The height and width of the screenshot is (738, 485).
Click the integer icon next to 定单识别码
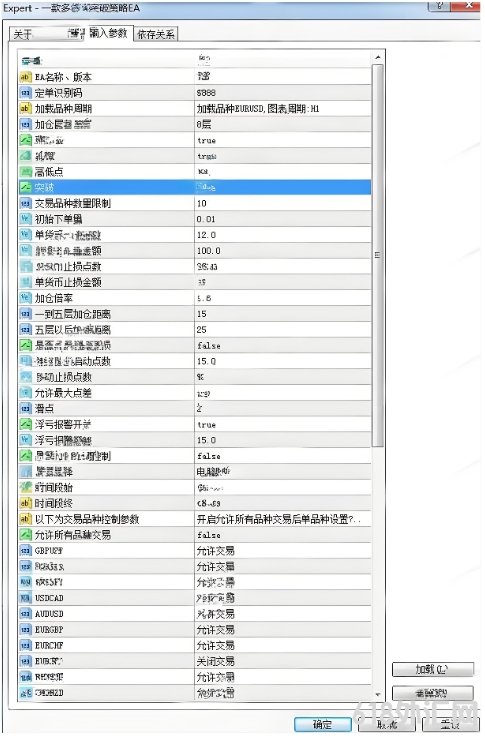coord(25,93)
